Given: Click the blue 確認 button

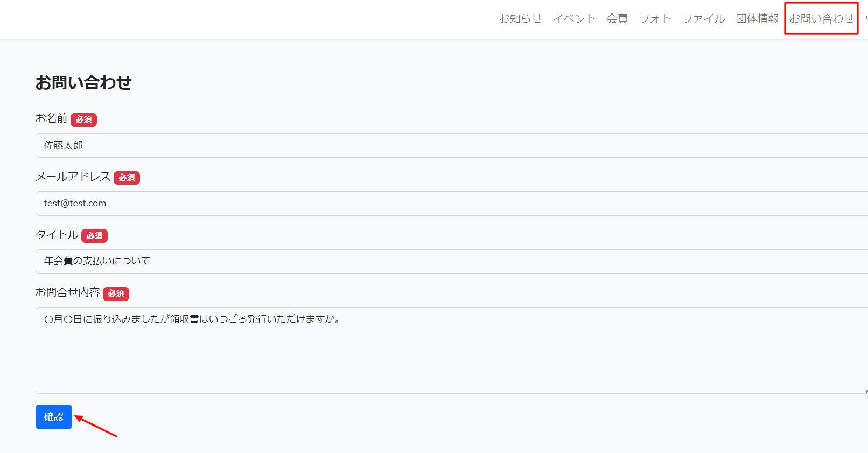Looking at the screenshot, I should pyautogui.click(x=54, y=417).
